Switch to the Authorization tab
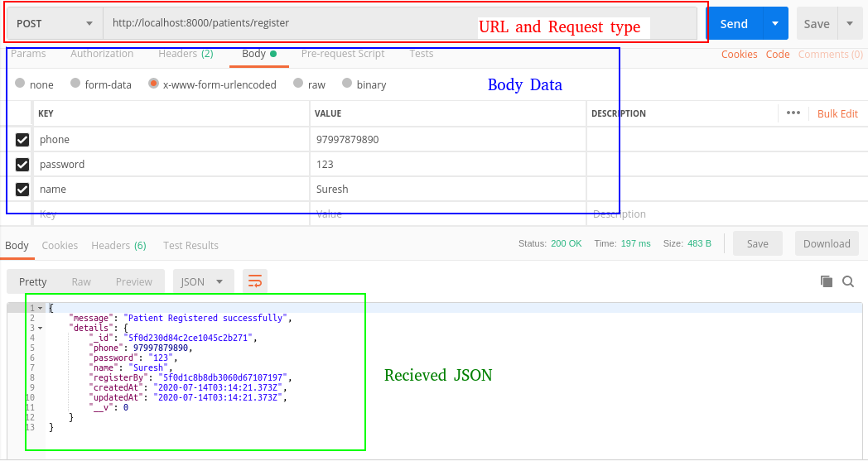Screen dimensions: 868x461 [x=102, y=54]
